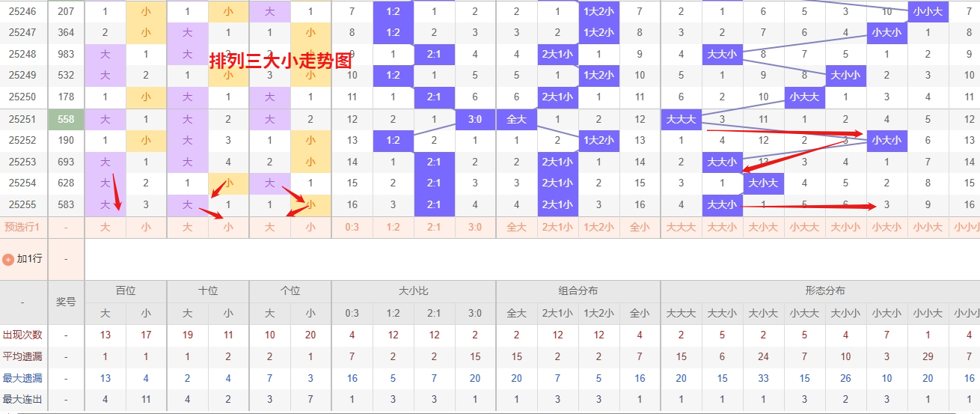Click the 平均遗漏 statistics row label
Screen dimensions: 980x414
[x=22, y=356]
